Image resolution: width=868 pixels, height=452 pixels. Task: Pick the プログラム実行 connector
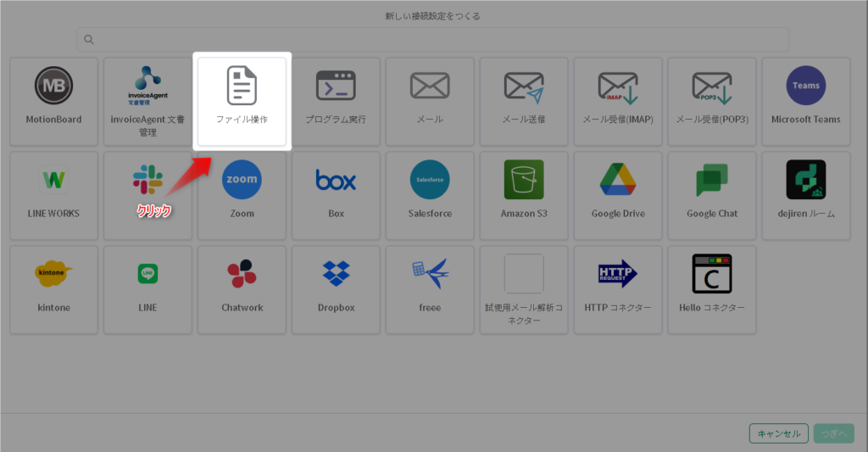pyautogui.click(x=336, y=102)
